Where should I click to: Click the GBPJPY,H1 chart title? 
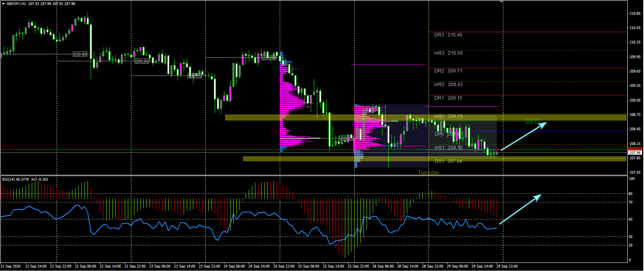click(x=16, y=3)
